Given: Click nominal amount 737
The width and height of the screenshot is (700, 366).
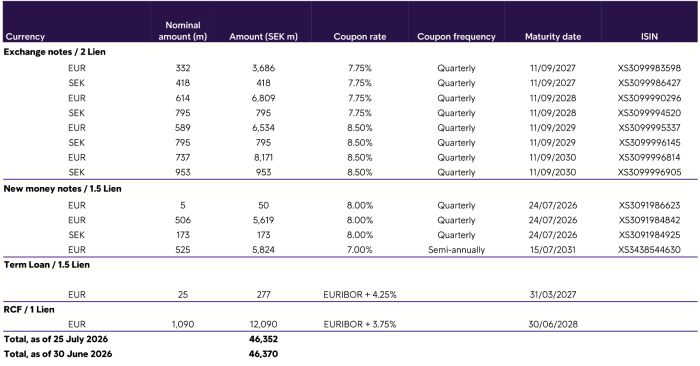Looking at the screenshot, I should pyautogui.click(x=183, y=158).
